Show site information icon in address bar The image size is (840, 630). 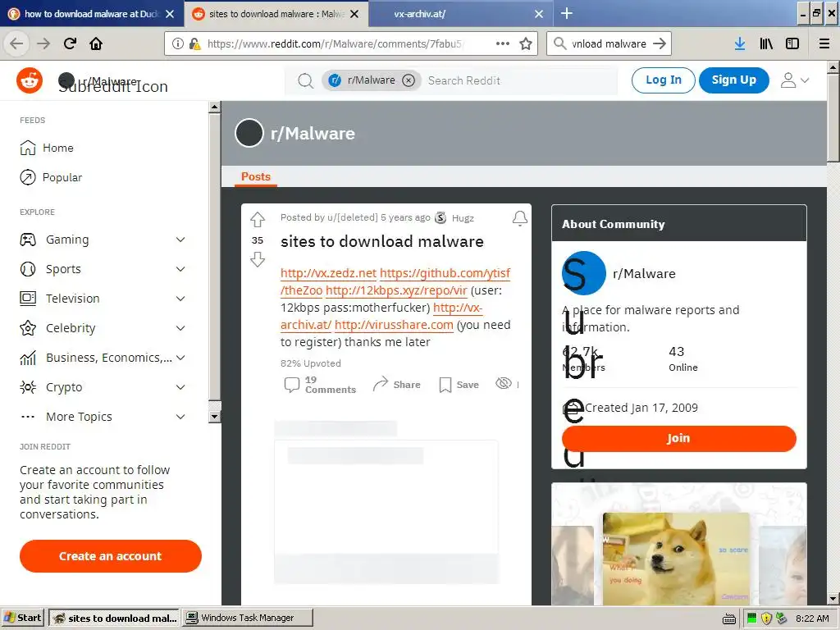(x=178, y=43)
